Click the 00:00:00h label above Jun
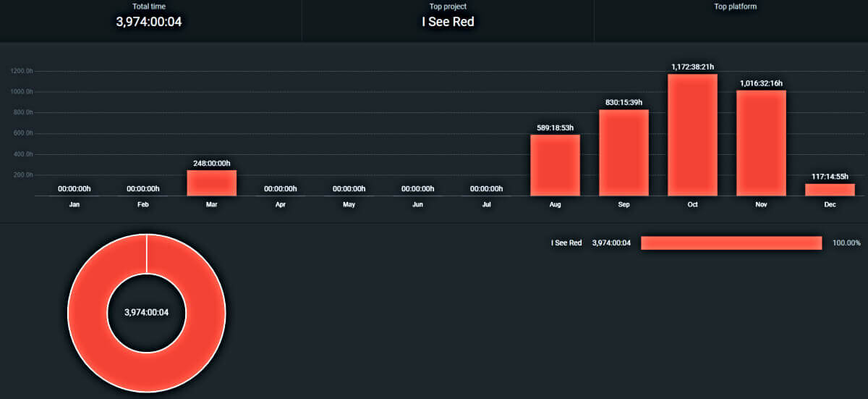868x399 pixels. (418, 189)
